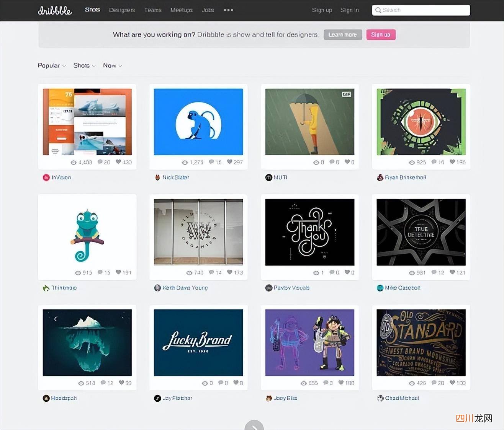Open Chad Michael avatar icon
The width and height of the screenshot is (504, 430).
point(380,398)
